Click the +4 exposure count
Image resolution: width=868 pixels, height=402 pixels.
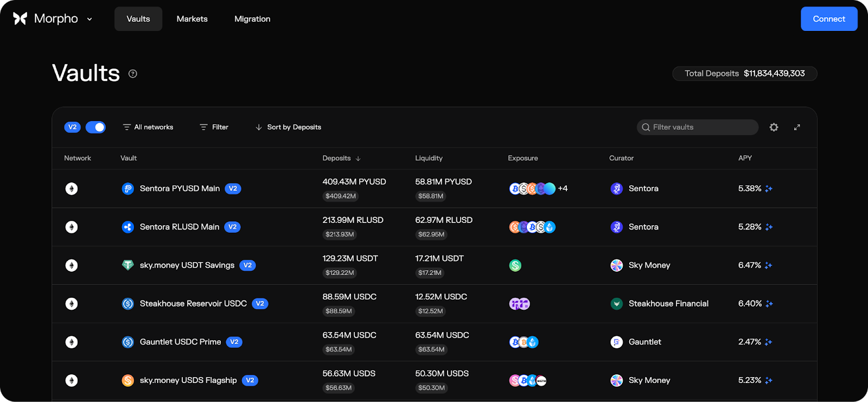click(563, 189)
